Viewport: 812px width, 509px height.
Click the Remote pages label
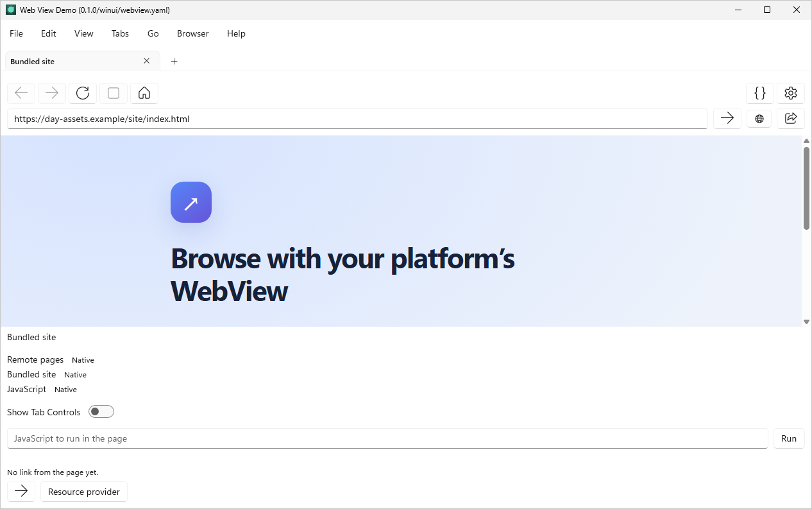click(x=35, y=359)
